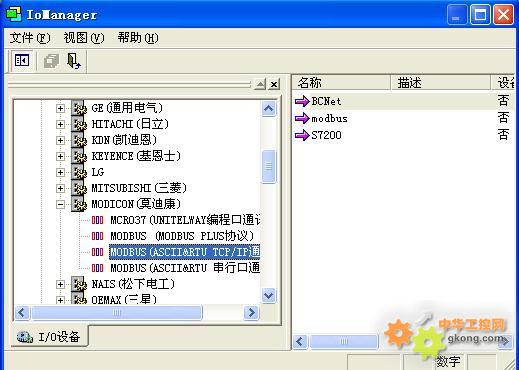519x370 pixels.
Task: Click the 描述 column header
Action: pos(440,83)
